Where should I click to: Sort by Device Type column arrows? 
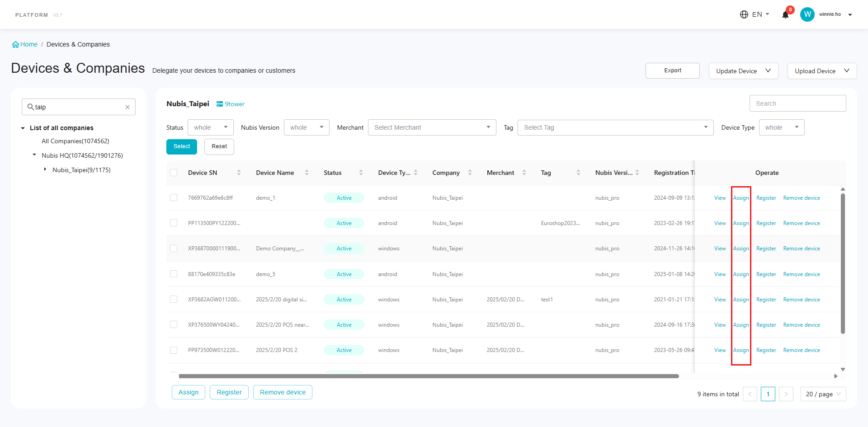click(x=415, y=173)
